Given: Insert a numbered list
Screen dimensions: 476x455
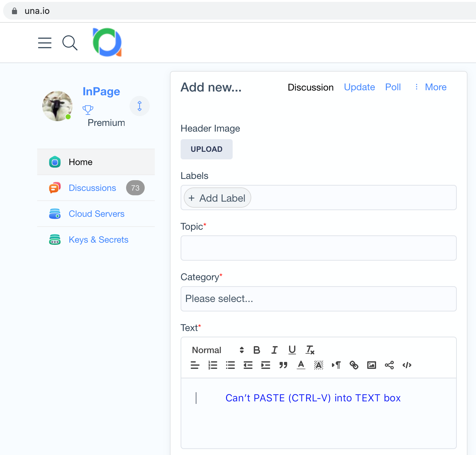Looking at the screenshot, I should [x=213, y=365].
